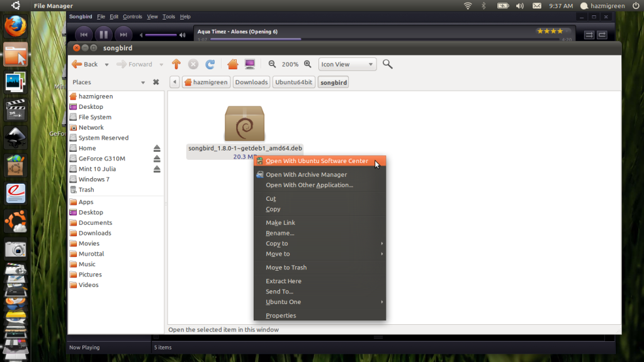Click the volume speaker in top panel
This screenshot has width=644, height=362.
click(x=519, y=6)
